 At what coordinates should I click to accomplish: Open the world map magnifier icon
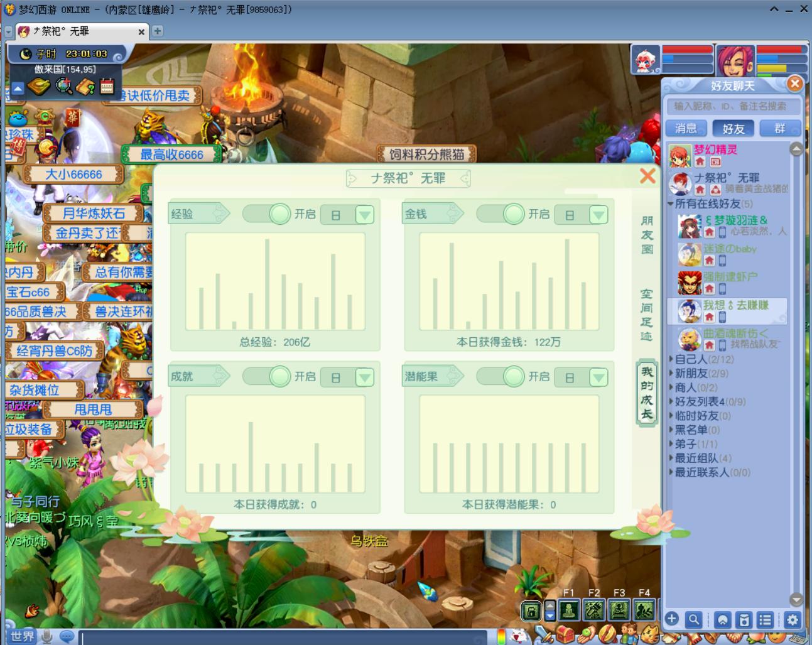tap(64, 86)
